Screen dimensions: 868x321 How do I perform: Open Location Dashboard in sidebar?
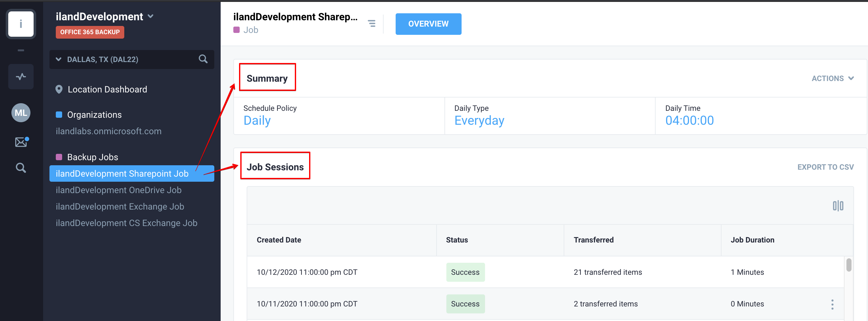(107, 89)
